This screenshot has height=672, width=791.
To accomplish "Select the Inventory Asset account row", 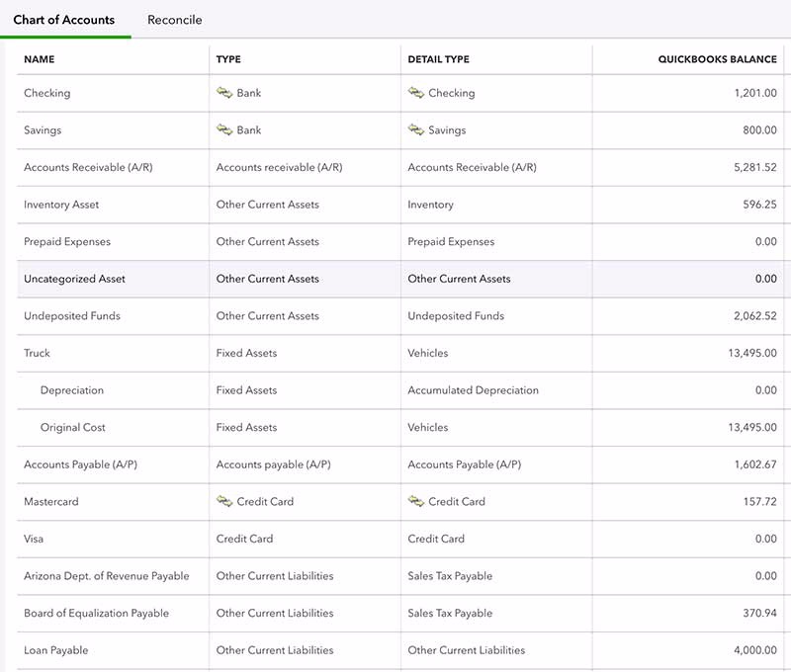I will click(400, 205).
